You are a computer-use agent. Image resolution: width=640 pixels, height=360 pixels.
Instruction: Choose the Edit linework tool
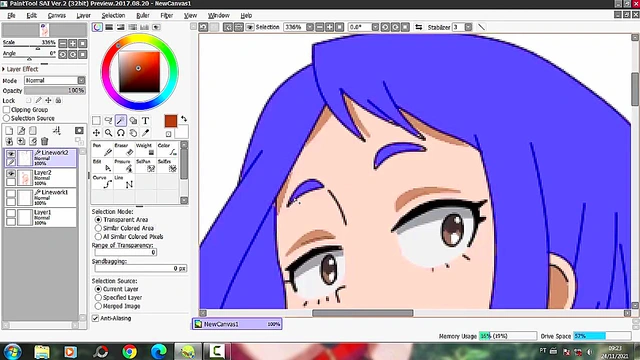(x=102, y=166)
